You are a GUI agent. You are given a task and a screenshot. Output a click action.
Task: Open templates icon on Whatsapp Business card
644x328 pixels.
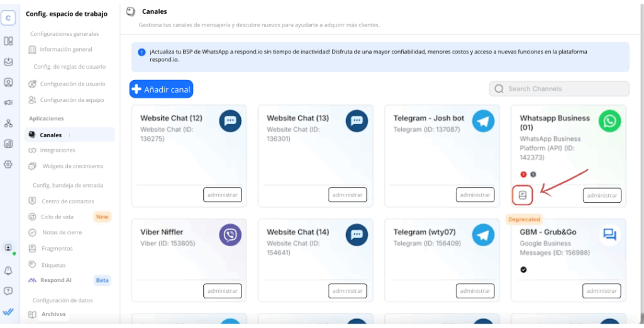click(x=523, y=195)
